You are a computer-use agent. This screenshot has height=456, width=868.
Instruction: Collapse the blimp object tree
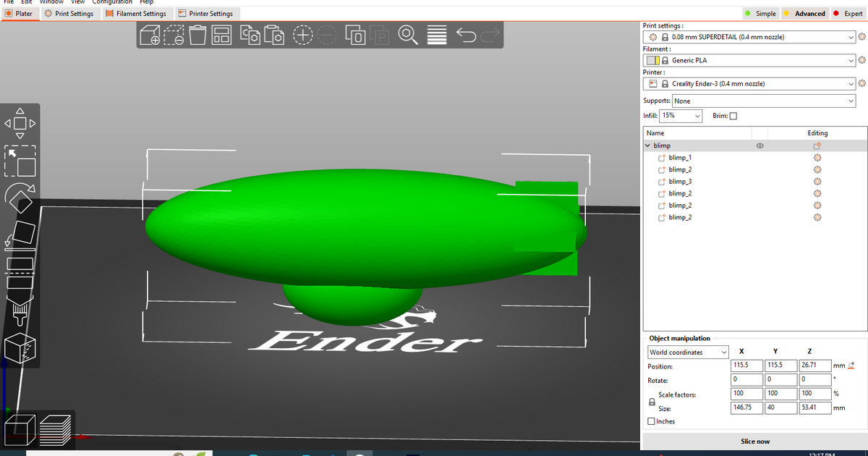point(647,145)
